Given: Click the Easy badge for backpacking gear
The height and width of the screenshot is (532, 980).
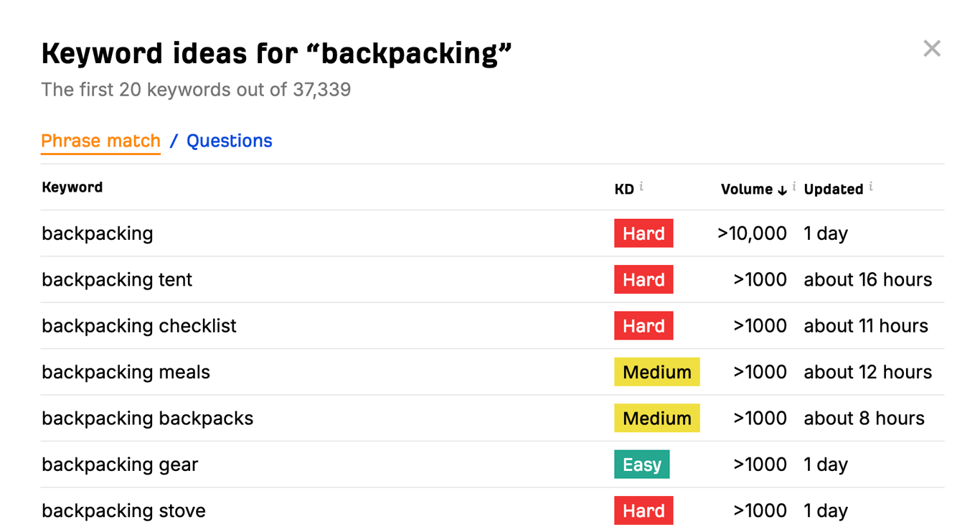Looking at the screenshot, I should [641, 465].
